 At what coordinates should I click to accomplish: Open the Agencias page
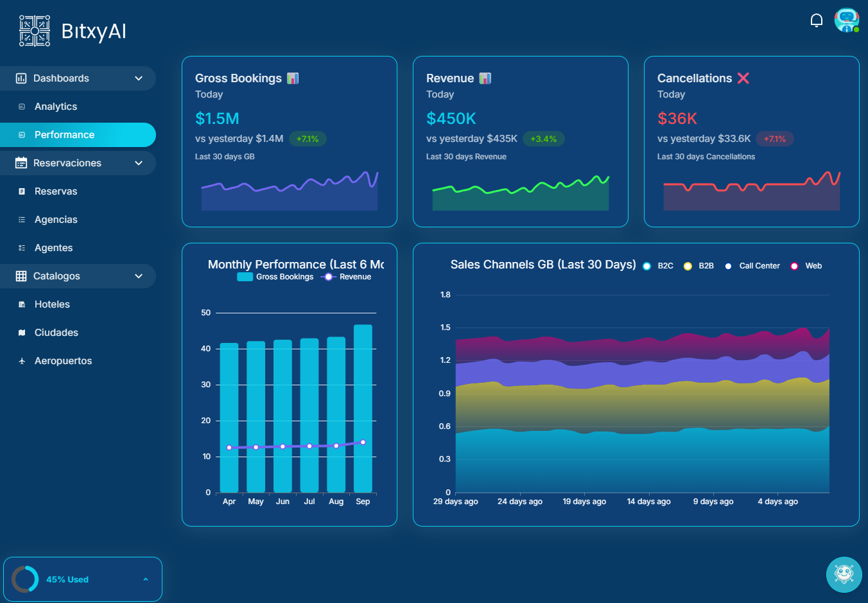56,220
